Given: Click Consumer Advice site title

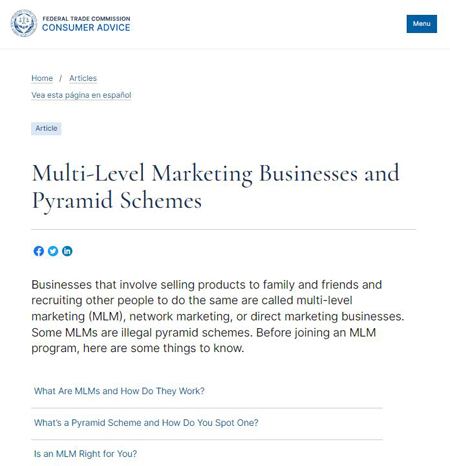Looking at the screenshot, I should tap(86, 28).
